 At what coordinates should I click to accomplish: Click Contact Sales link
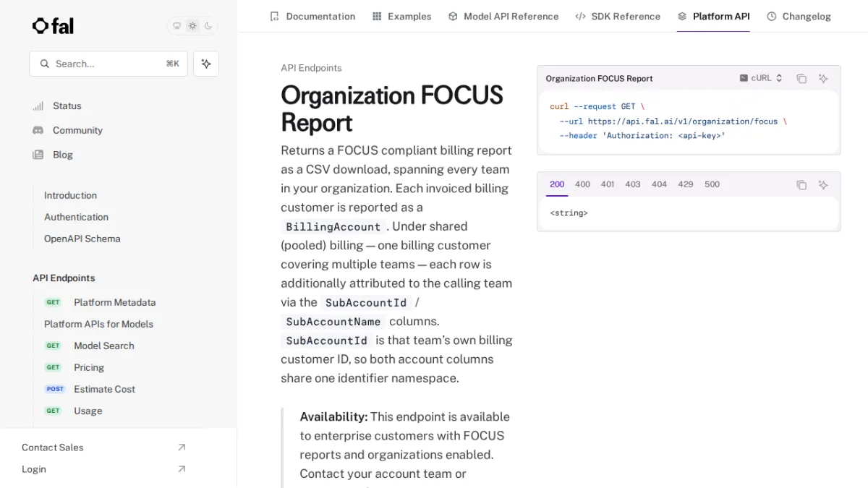(52, 448)
